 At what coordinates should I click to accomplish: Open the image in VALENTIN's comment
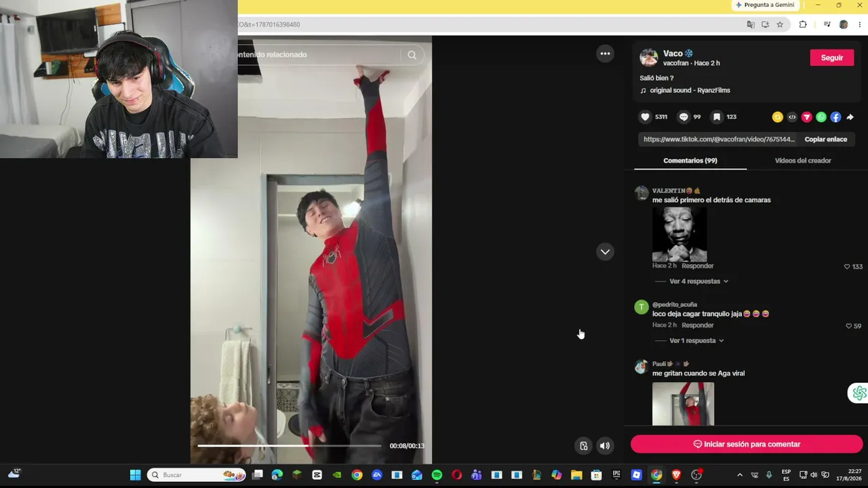(679, 234)
